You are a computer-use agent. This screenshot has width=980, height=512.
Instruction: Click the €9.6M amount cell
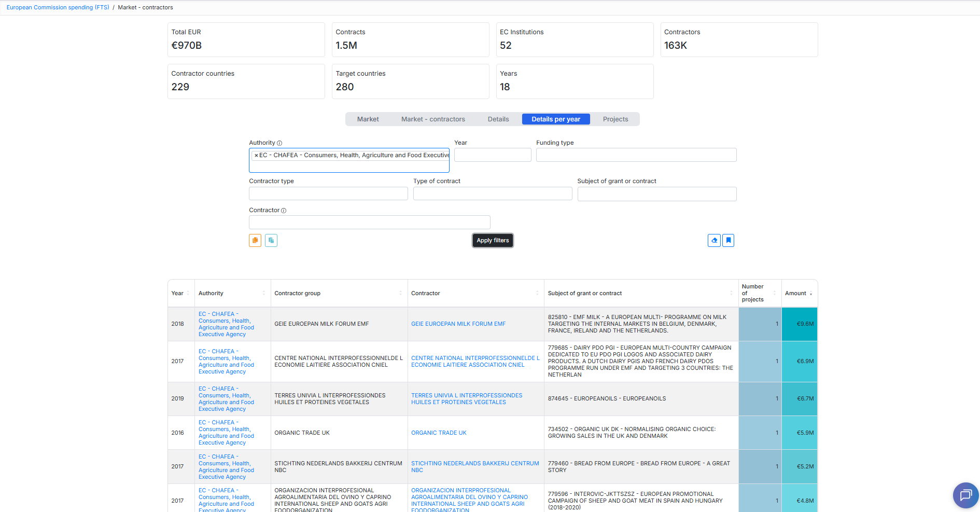click(x=800, y=324)
